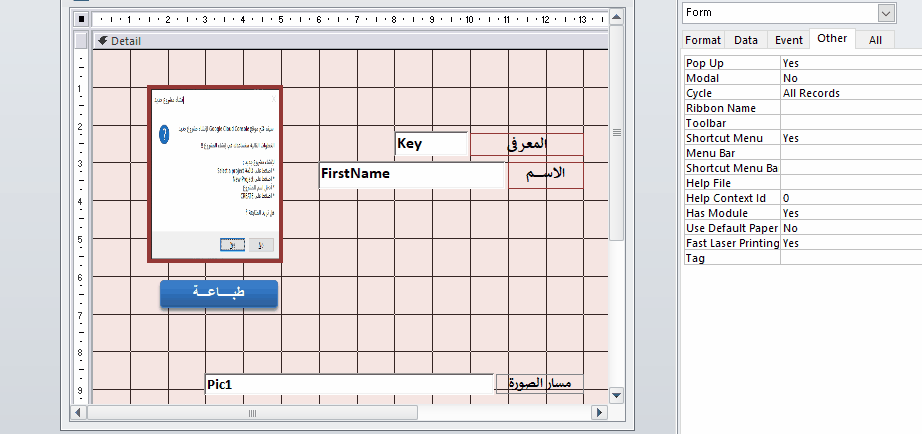Click the Ribbon Name property field
This screenshot has width=922, height=434.
coord(850,108)
